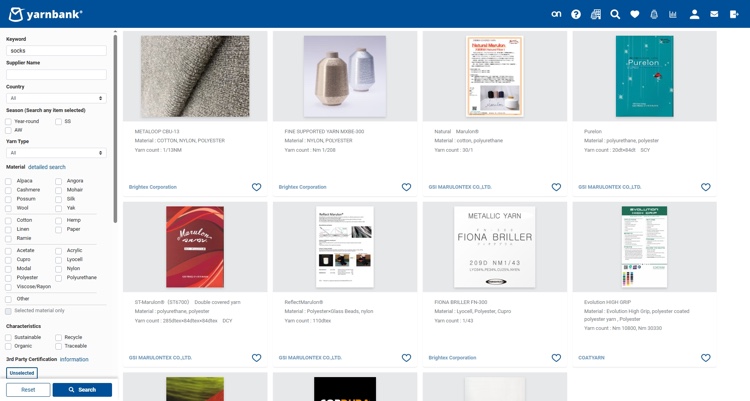Favorite the FIONA BRILLER FN-300 yarn
This screenshot has width=750, height=401.
pos(556,357)
